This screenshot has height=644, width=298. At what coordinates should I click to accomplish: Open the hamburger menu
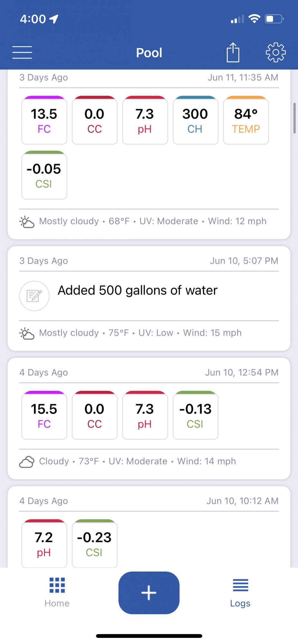[22, 52]
